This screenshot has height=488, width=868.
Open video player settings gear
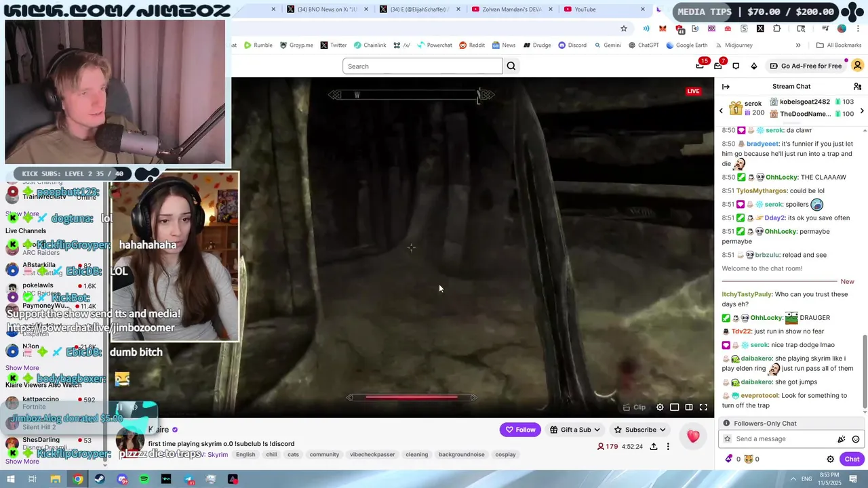coord(660,407)
